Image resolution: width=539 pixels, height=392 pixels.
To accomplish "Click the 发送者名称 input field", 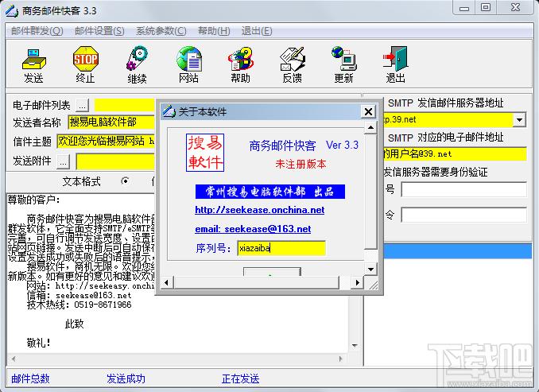I will tap(111, 122).
